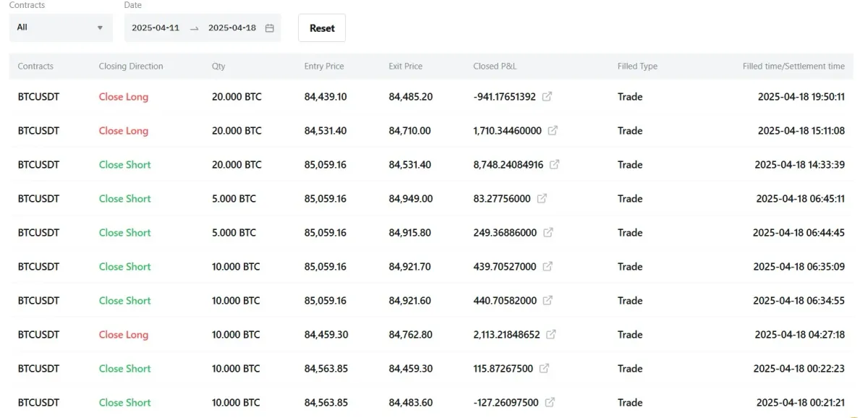Open share icon beside 8,748.24084916 P&L
This screenshot has width=868, height=418.
(x=554, y=165)
